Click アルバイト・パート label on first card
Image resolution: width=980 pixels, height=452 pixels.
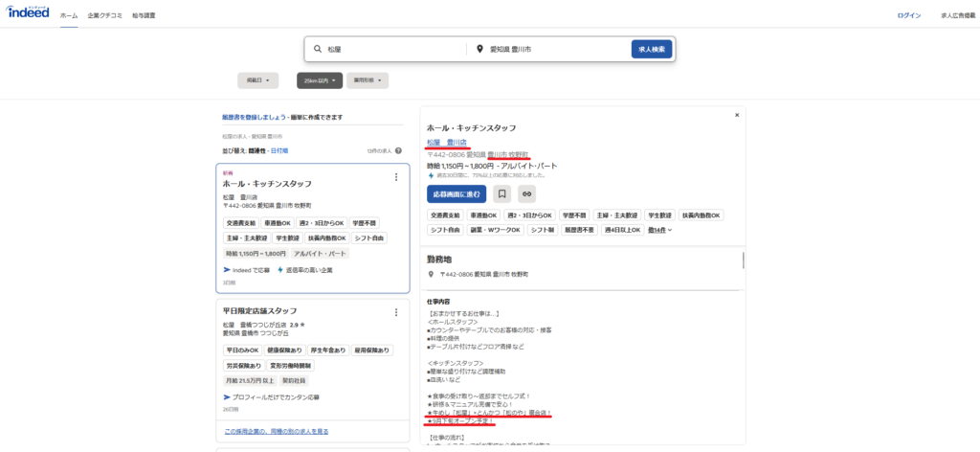click(x=321, y=254)
